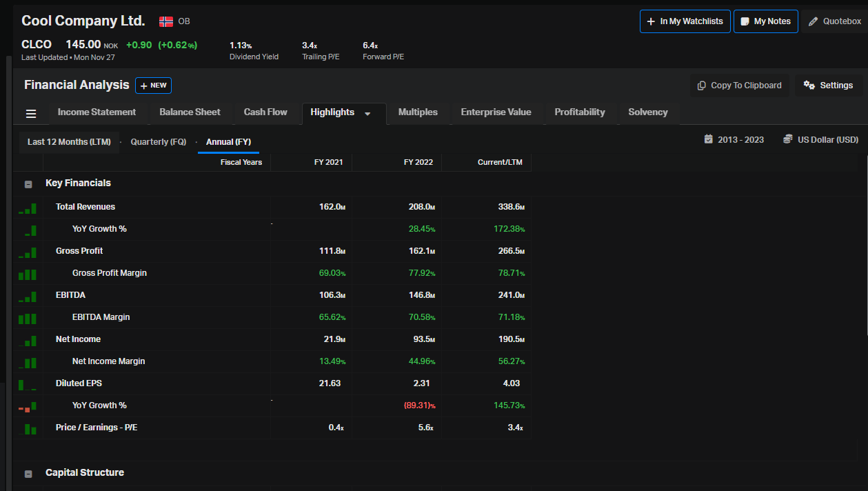Click the Diluted EPS row label
868x491 pixels.
tap(79, 383)
